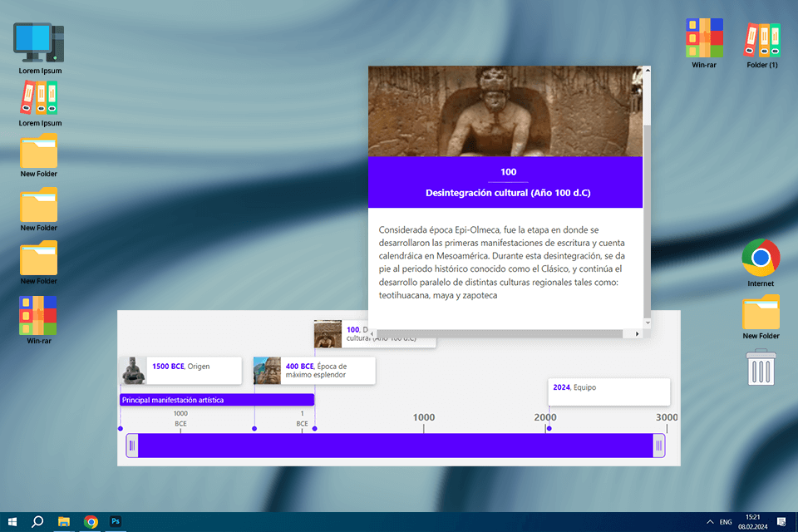
Task: Open the notification center icon in the tray
Action: click(x=781, y=522)
